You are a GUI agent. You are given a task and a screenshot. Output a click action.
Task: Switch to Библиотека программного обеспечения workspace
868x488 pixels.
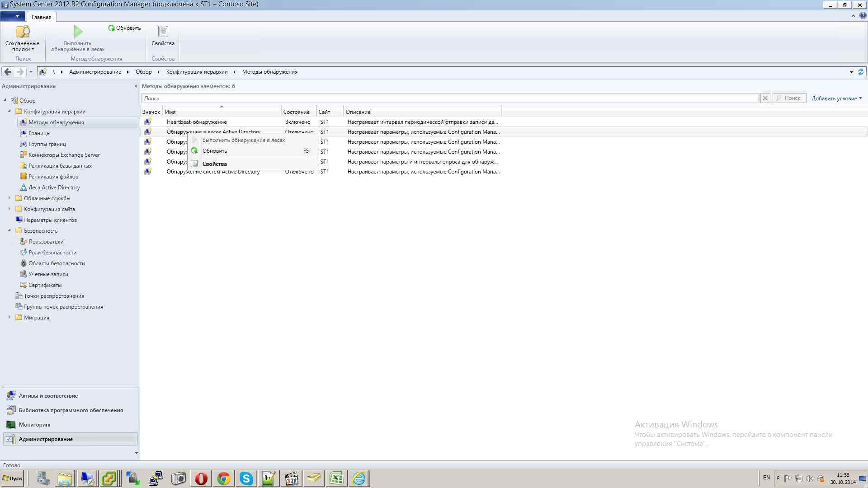click(x=70, y=410)
